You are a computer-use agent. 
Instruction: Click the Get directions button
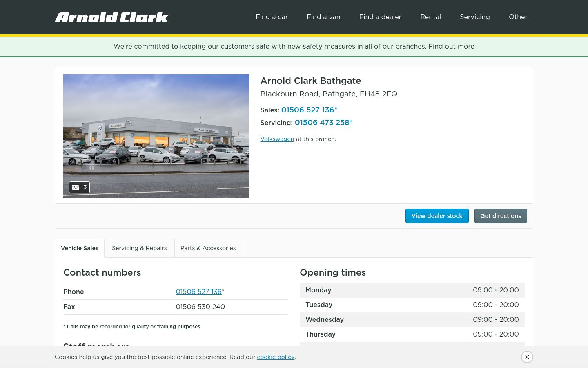[501, 216]
